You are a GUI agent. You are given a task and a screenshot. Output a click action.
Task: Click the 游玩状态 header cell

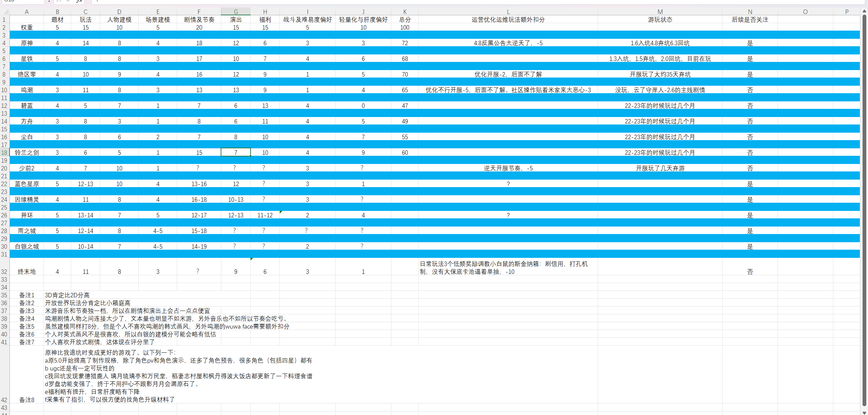click(x=660, y=19)
